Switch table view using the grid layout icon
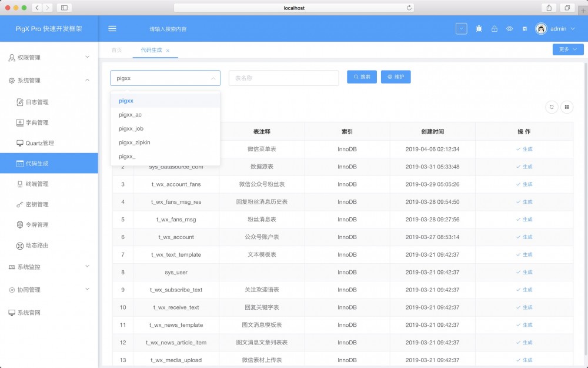The height and width of the screenshot is (368, 588). [x=567, y=107]
